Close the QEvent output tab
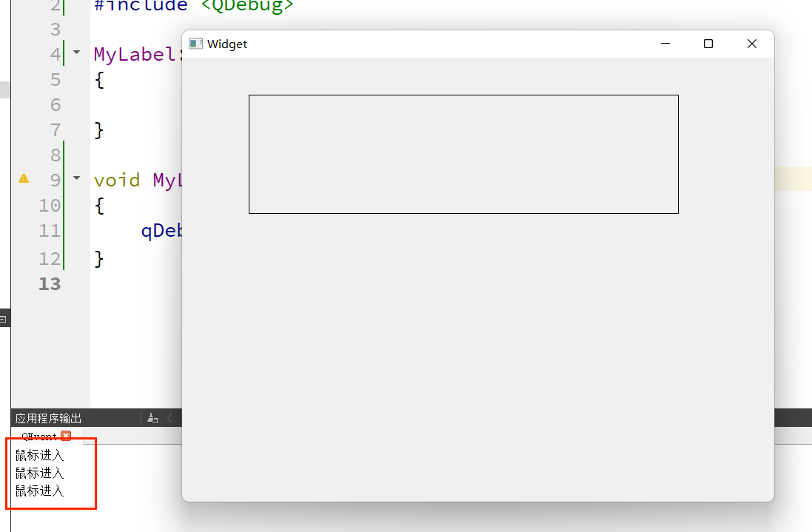812x532 pixels. (x=66, y=436)
